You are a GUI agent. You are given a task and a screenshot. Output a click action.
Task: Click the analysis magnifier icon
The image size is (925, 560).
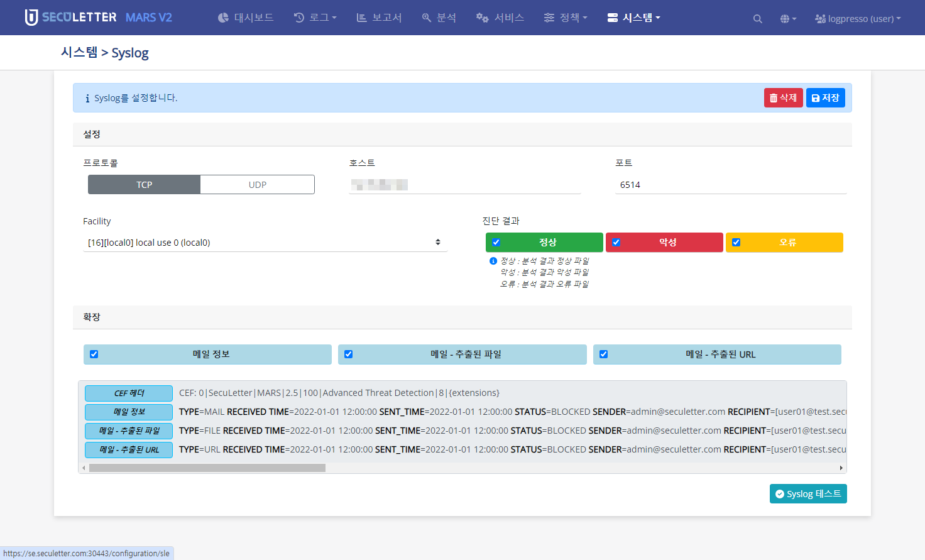click(427, 18)
